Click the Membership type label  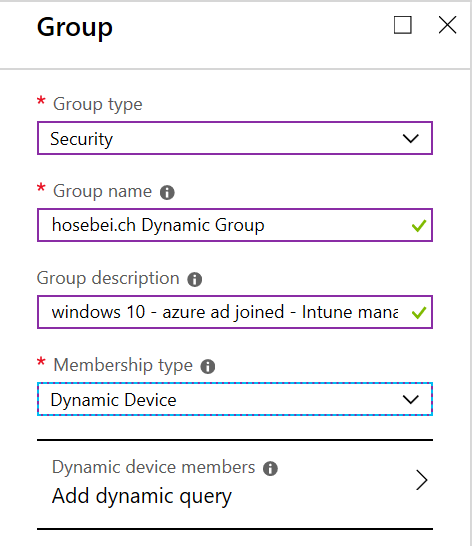coord(123,366)
